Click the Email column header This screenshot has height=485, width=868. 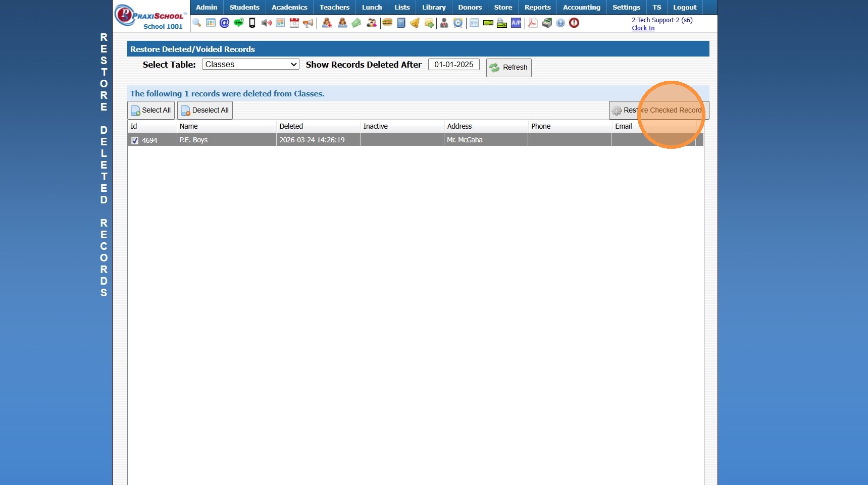click(653, 126)
